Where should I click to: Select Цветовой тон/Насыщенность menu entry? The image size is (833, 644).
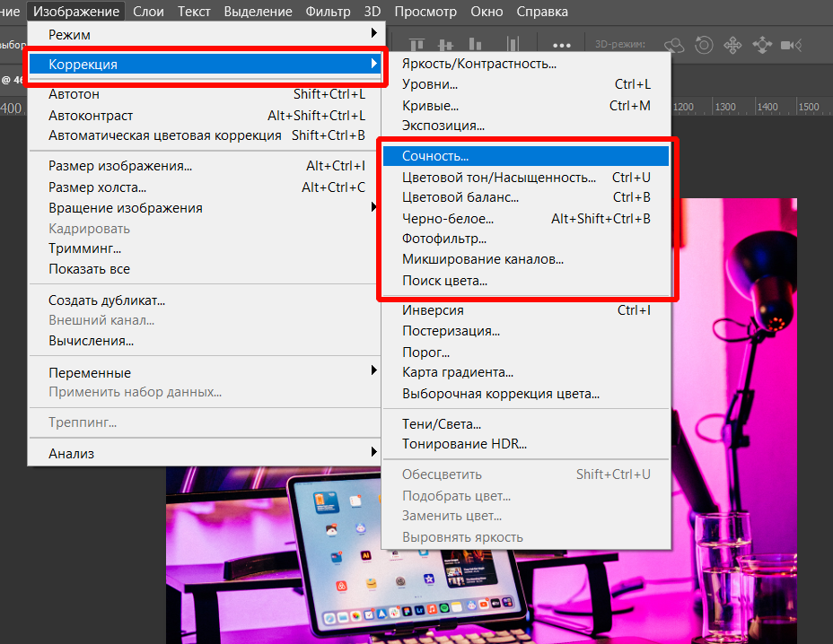(499, 178)
